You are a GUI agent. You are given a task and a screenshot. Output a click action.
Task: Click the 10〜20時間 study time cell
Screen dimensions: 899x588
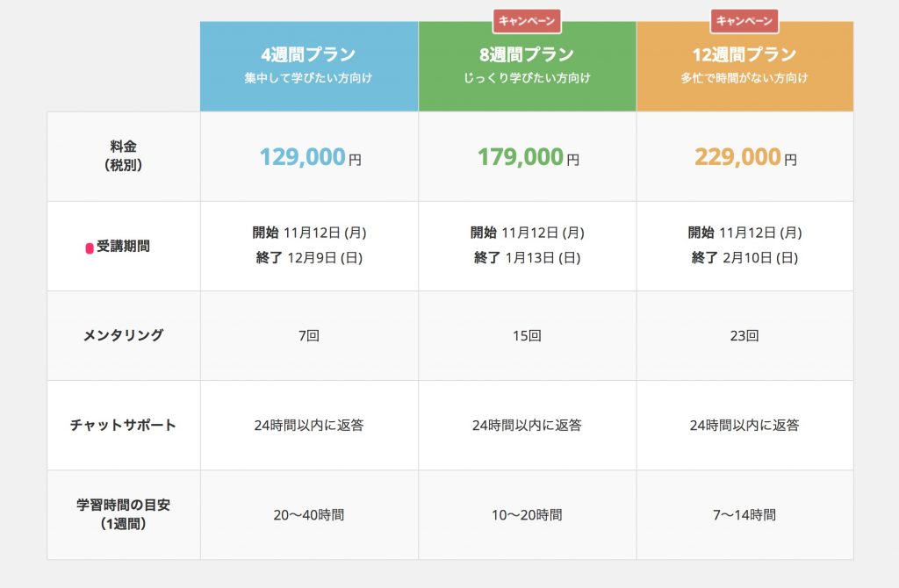tap(527, 515)
